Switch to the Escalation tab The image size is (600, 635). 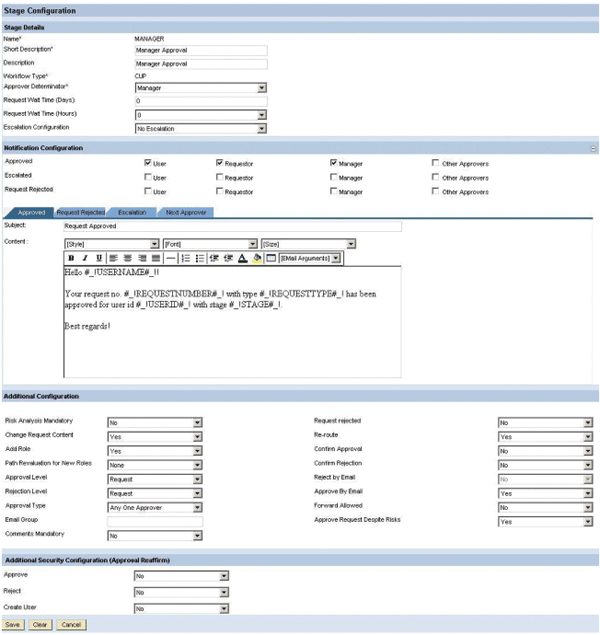tap(132, 212)
